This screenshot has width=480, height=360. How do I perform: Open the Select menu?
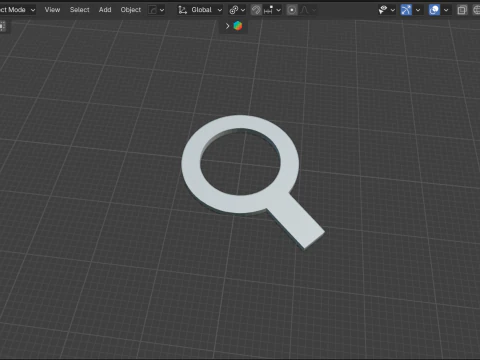(80, 10)
